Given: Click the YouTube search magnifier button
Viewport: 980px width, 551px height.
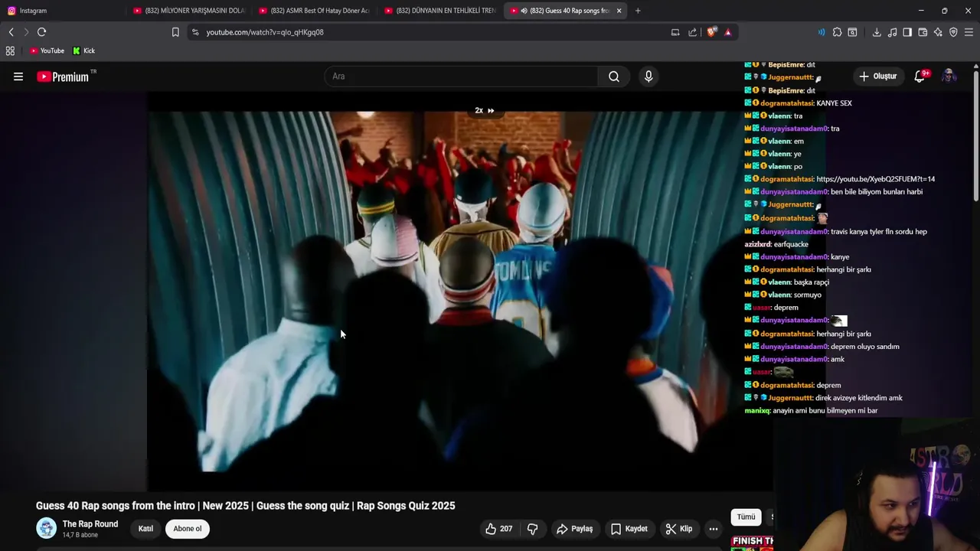Looking at the screenshot, I should pyautogui.click(x=614, y=77).
